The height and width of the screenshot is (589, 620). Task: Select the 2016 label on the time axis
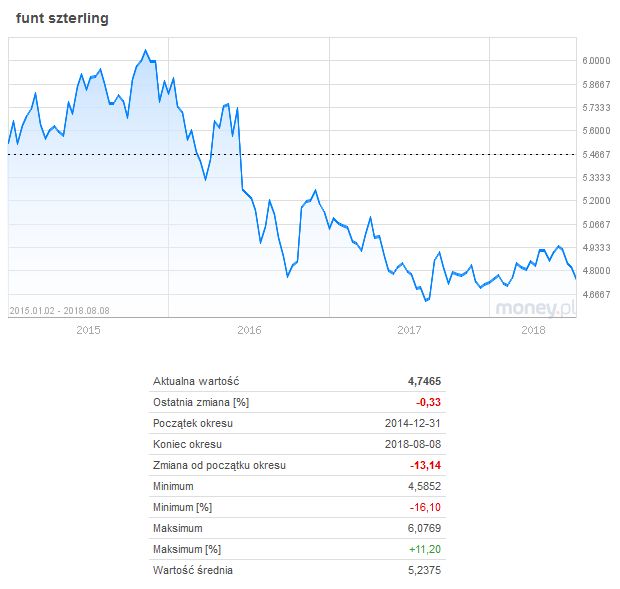(x=249, y=330)
